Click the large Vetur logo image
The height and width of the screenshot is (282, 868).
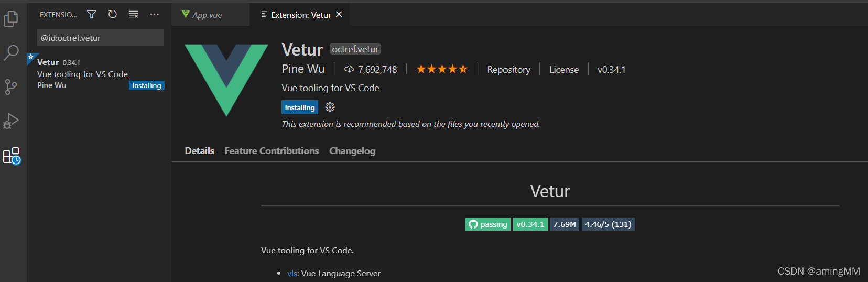pyautogui.click(x=226, y=80)
